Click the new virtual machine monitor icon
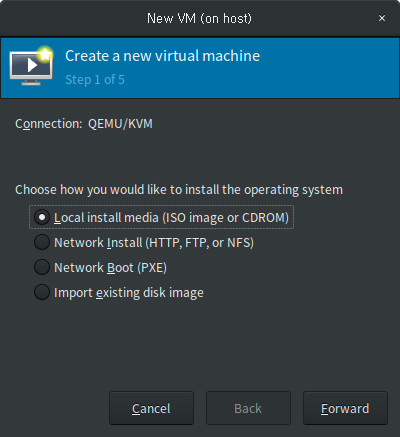This screenshot has height=437, width=400. [x=31, y=66]
